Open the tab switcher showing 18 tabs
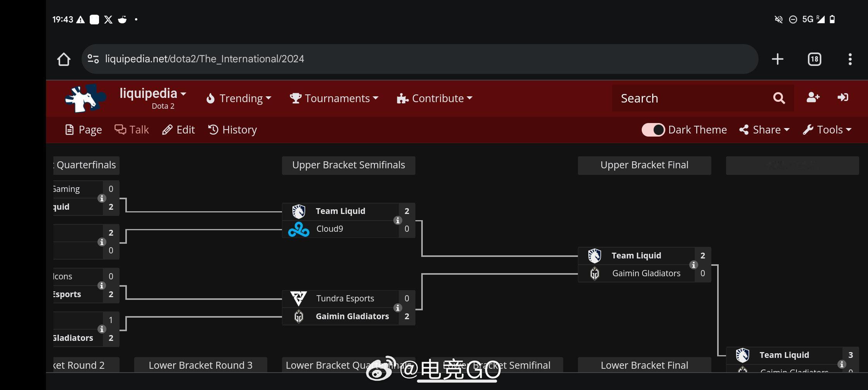Screen dimensions: 868x390 [815, 59]
